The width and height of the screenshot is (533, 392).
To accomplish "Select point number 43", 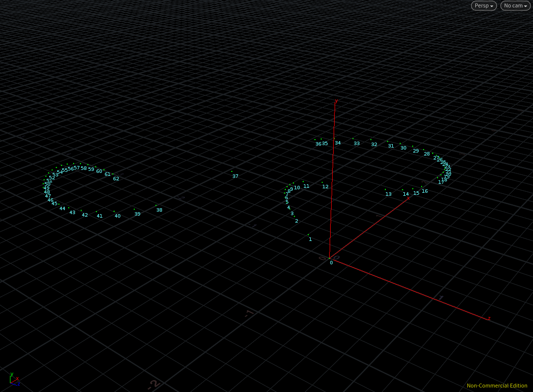I will [72, 212].
